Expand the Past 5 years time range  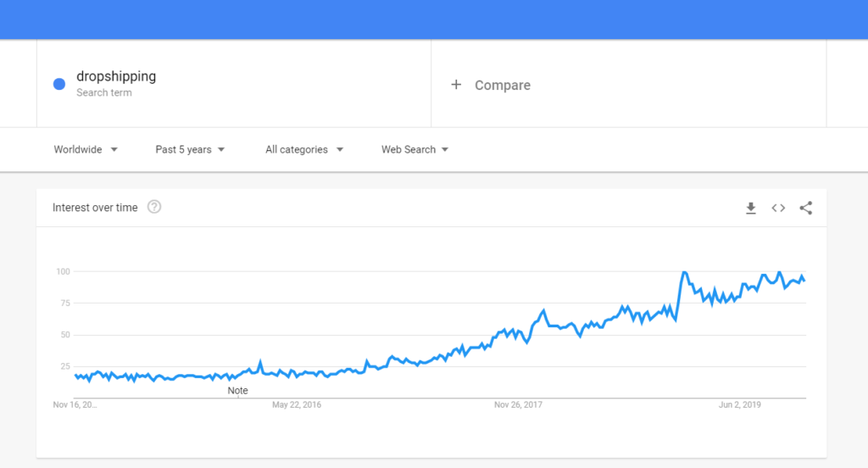click(190, 149)
